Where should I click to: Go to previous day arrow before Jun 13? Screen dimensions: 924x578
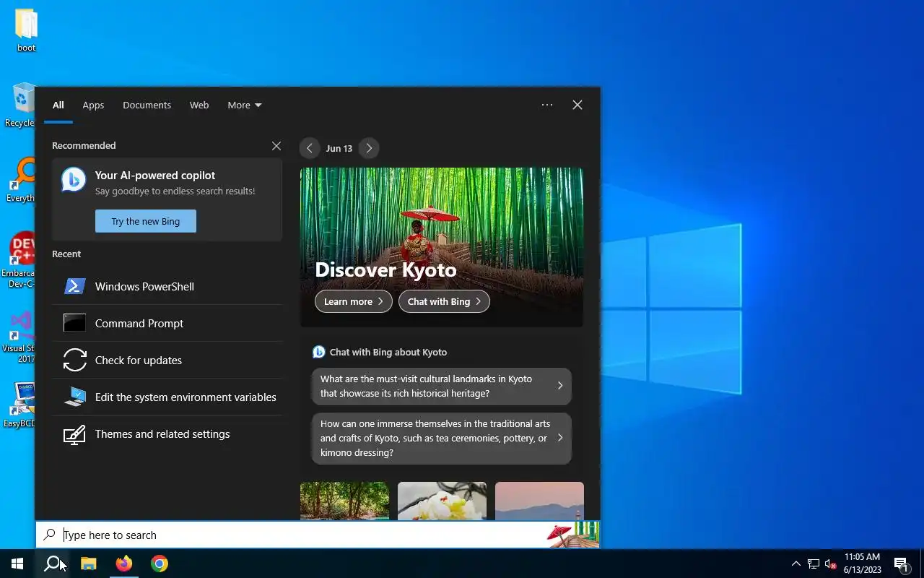coord(310,148)
